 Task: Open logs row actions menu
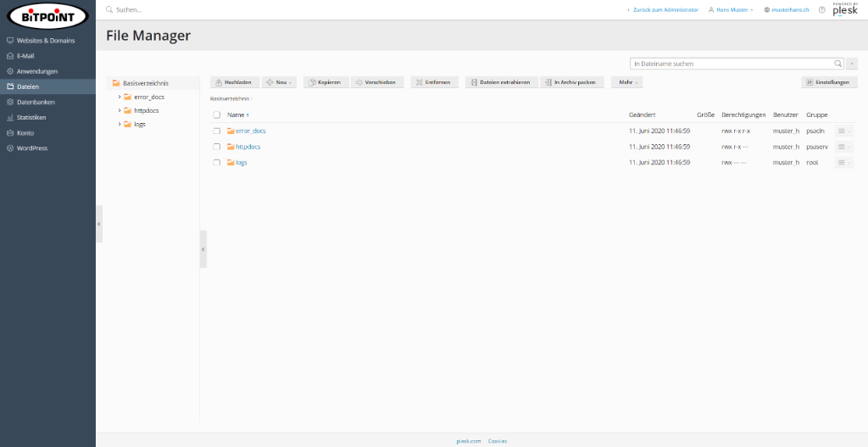pos(843,162)
